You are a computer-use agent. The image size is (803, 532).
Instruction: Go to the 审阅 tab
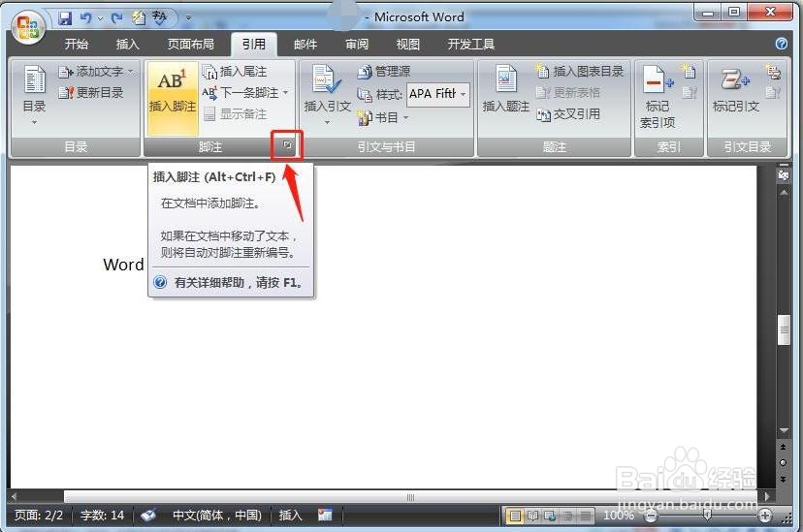pos(357,45)
